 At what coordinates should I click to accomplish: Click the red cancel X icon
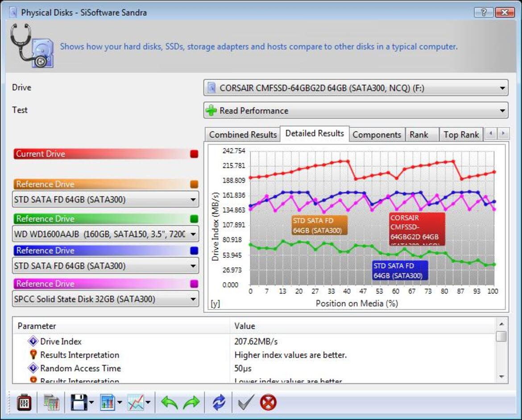tap(268, 403)
